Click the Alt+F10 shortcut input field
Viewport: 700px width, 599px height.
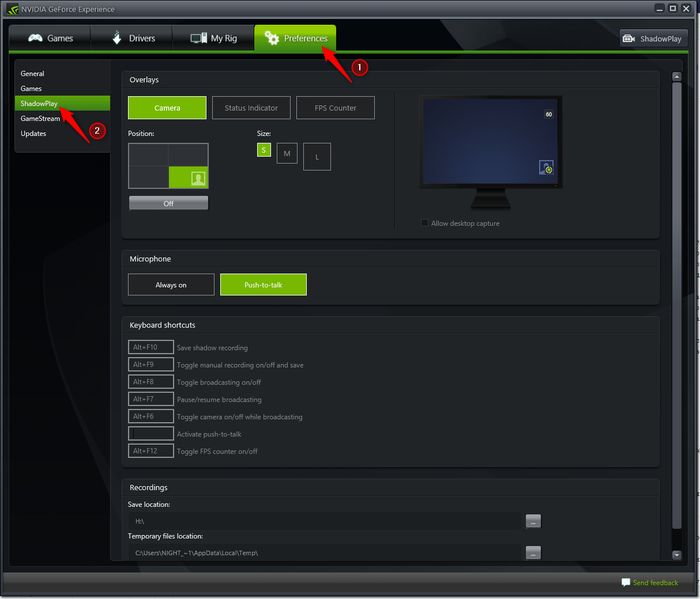pos(150,347)
